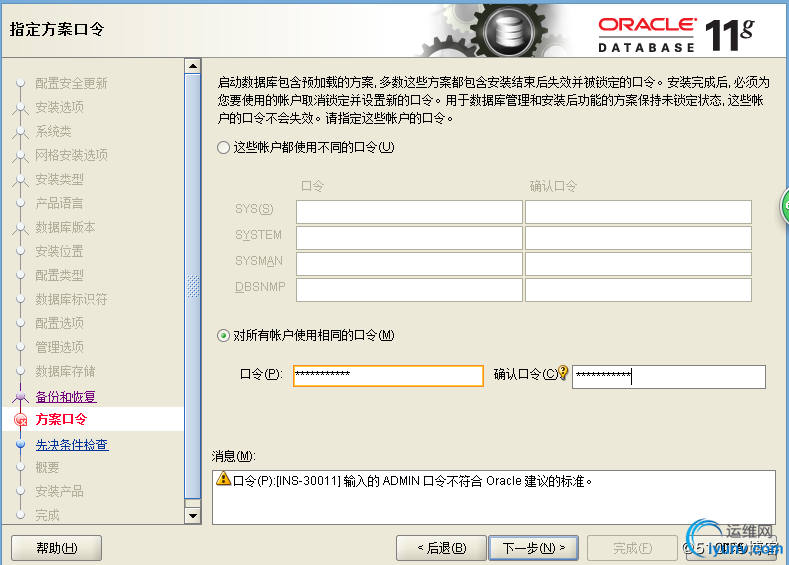
Task: Open the 先决条件检查 step link
Action: (72, 445)
